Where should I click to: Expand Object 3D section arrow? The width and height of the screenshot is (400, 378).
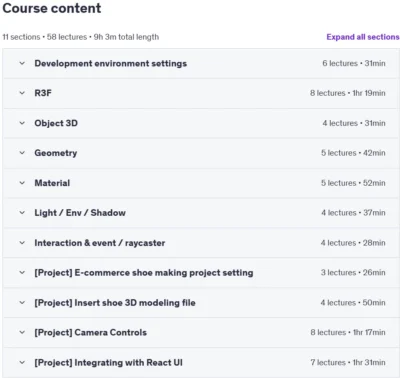pyautogui.click(x=22, y=123)
